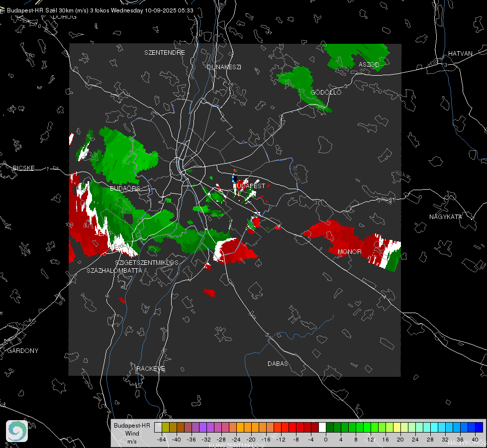Click the -64 value in the legend
The width and height of the screenshot is (487, 448).
click(162, 440)
